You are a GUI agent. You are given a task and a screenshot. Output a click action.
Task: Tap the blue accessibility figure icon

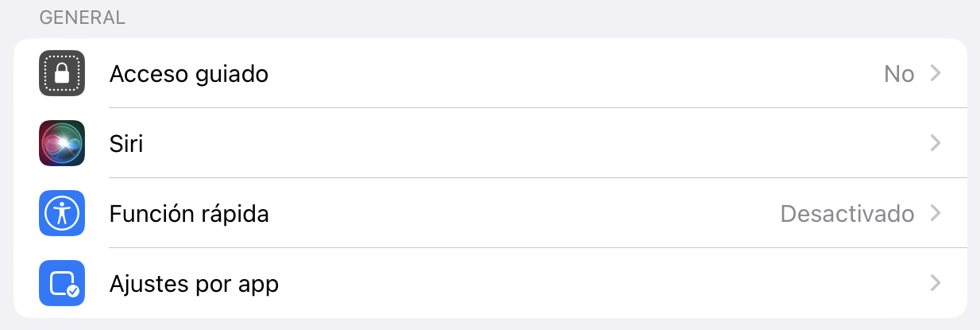click(x=62, y=213)
